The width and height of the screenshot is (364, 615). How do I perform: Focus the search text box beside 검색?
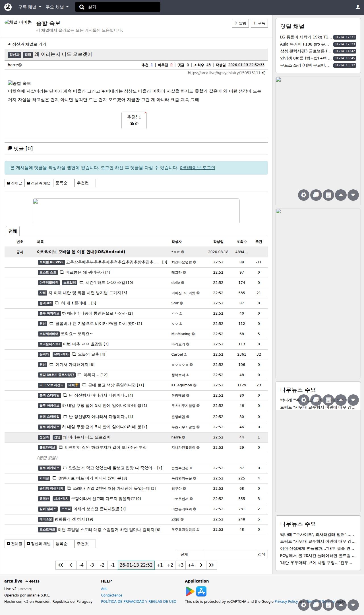coord(229,554)
